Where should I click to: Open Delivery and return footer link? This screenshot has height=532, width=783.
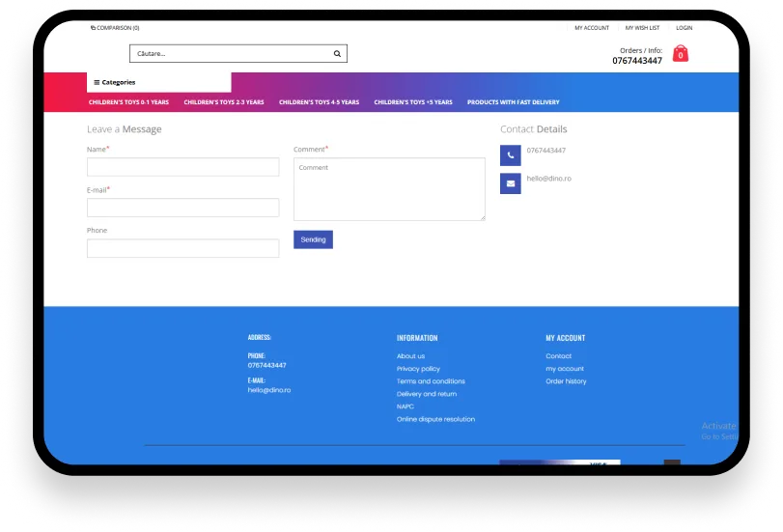pos(427,394)
